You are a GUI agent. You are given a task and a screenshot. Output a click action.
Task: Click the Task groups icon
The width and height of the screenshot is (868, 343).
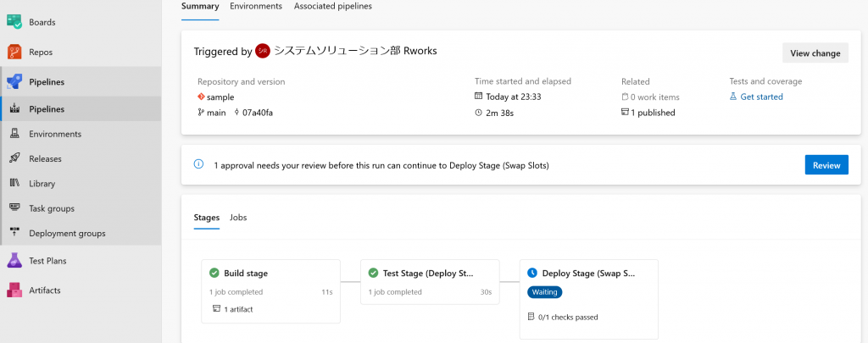pos(15,208)
